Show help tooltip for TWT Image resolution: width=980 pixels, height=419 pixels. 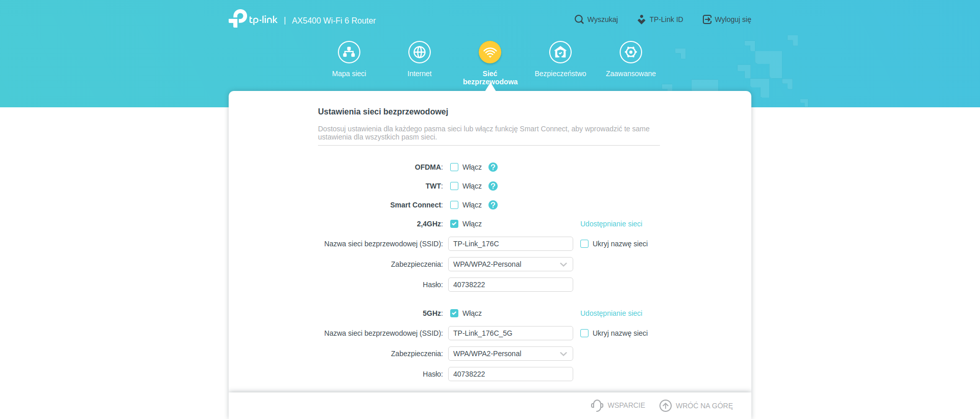(493, 186)
